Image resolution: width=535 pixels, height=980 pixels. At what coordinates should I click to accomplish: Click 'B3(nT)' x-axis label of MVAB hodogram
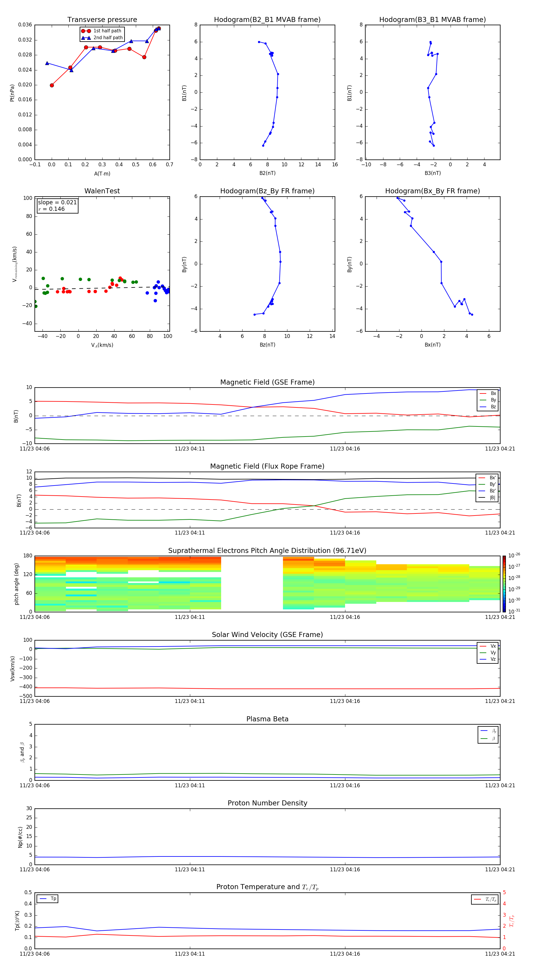(432, 173)
